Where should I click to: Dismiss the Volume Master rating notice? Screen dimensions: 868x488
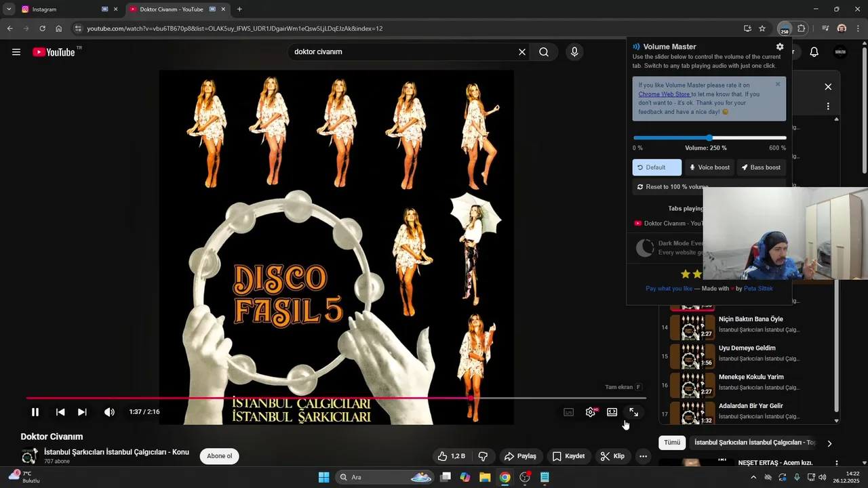[x=778, y=84]
